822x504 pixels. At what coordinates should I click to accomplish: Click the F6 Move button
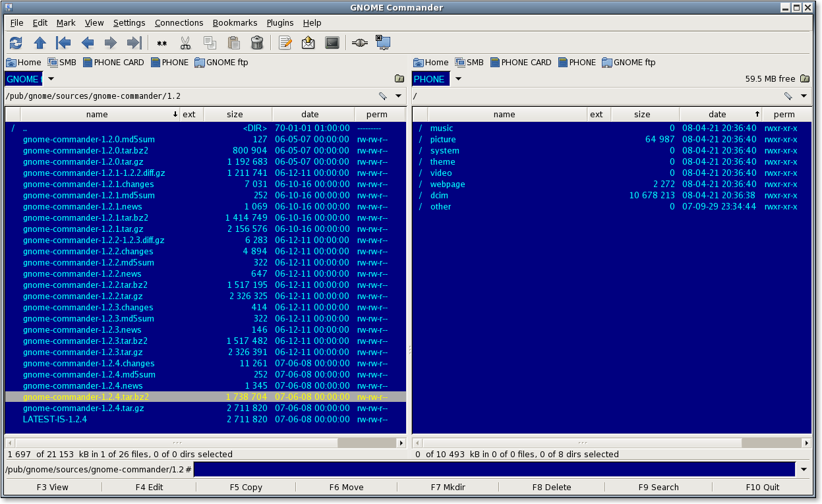(346, 488)
